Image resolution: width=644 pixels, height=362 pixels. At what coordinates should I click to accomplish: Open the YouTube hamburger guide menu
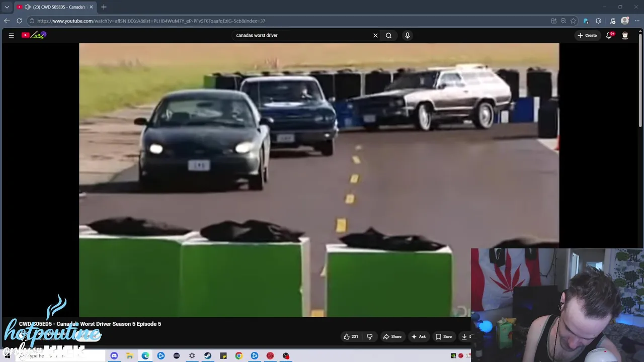click(x=11, y=35)
